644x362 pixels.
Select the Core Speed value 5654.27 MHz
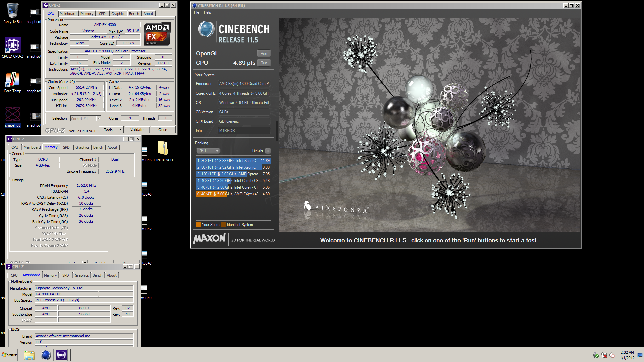pos(87,88)
